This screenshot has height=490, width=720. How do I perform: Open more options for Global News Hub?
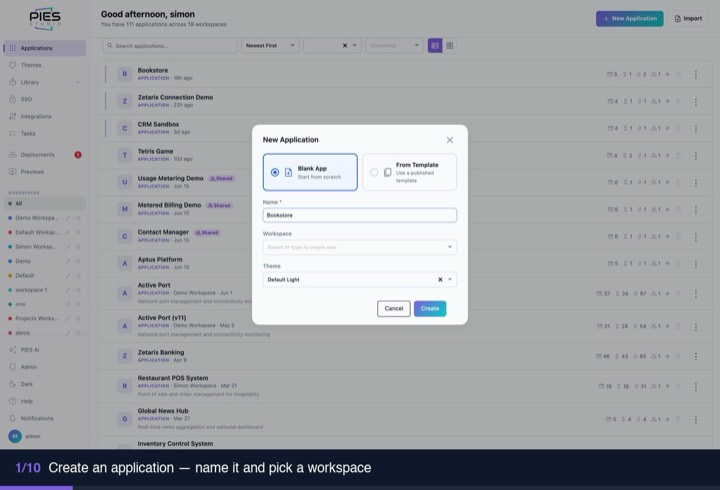(x=696, y=419)
